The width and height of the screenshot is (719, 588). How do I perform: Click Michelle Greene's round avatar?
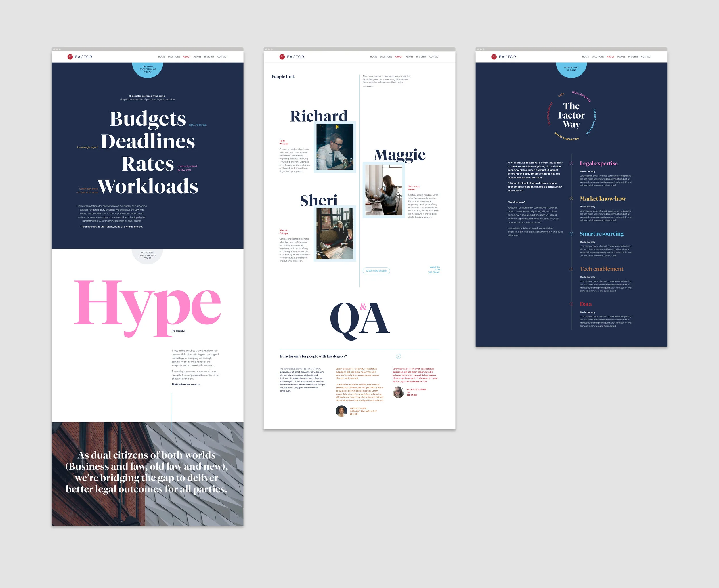[x=398, y=392]
